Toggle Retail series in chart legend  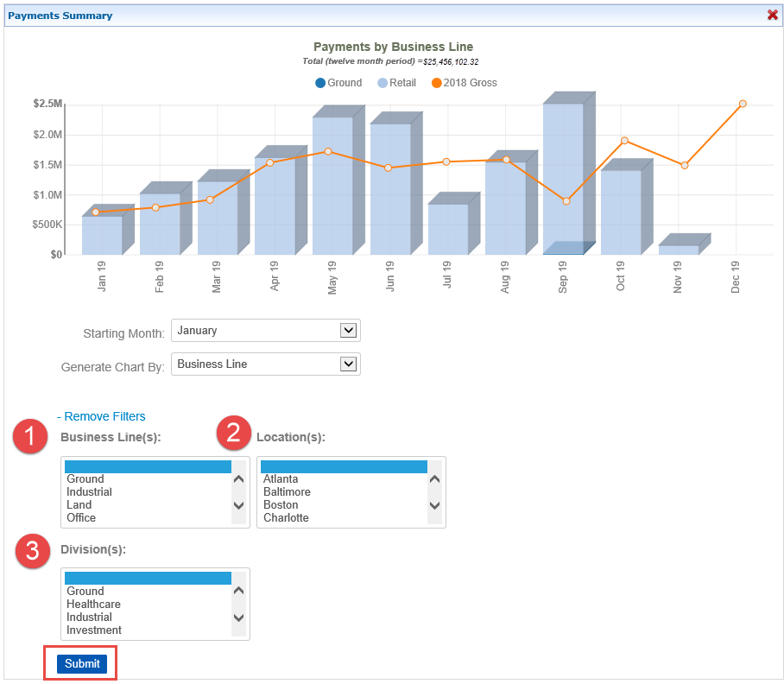[397, 83]
